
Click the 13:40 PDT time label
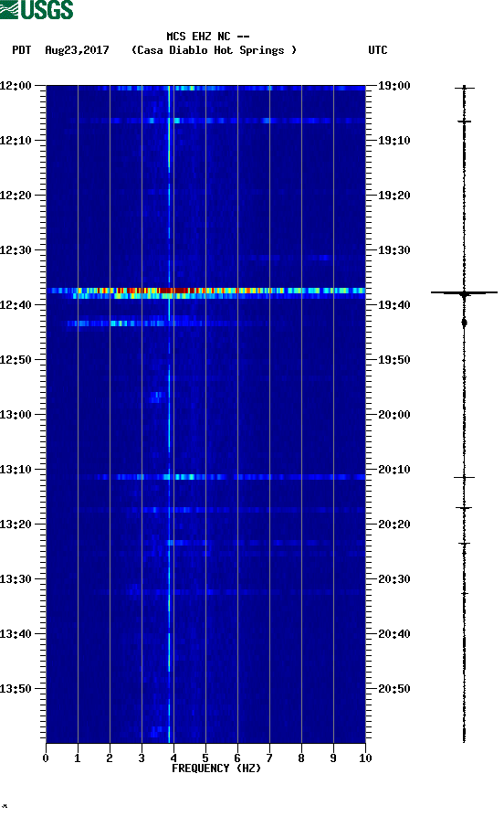tap(16, 634)
